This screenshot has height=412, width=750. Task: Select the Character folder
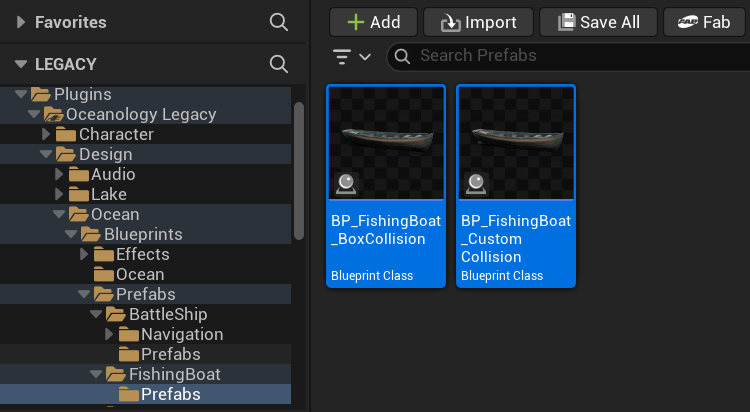[x=145, y=134]
